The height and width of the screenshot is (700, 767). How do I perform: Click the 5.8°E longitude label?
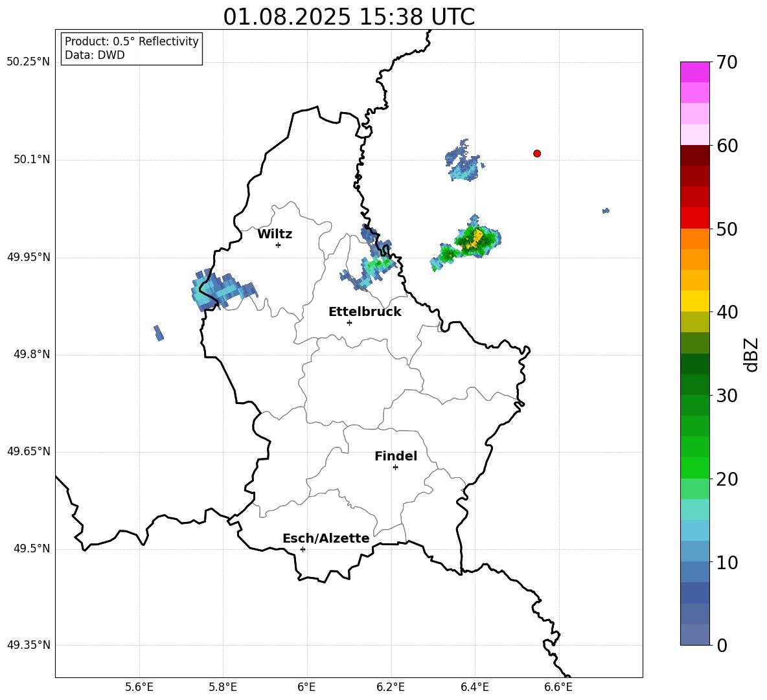coord(223,687)
